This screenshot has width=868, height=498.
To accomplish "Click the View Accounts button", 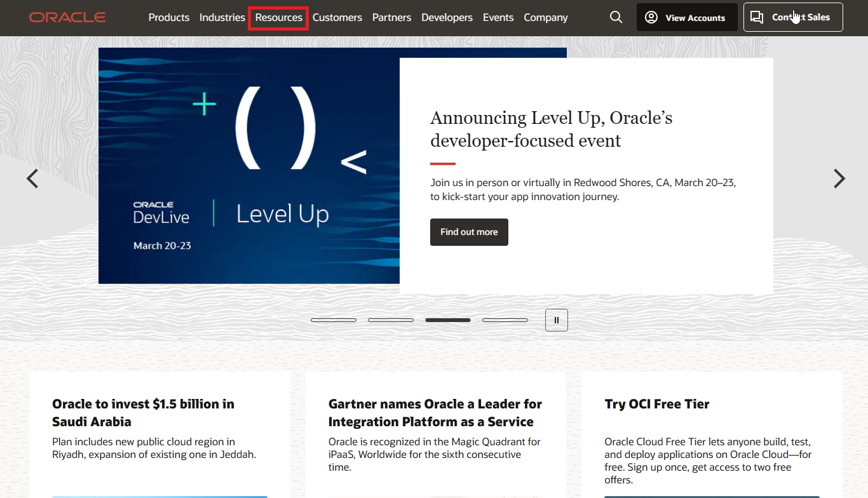I will pyautogui.click(x=687, y=17).
